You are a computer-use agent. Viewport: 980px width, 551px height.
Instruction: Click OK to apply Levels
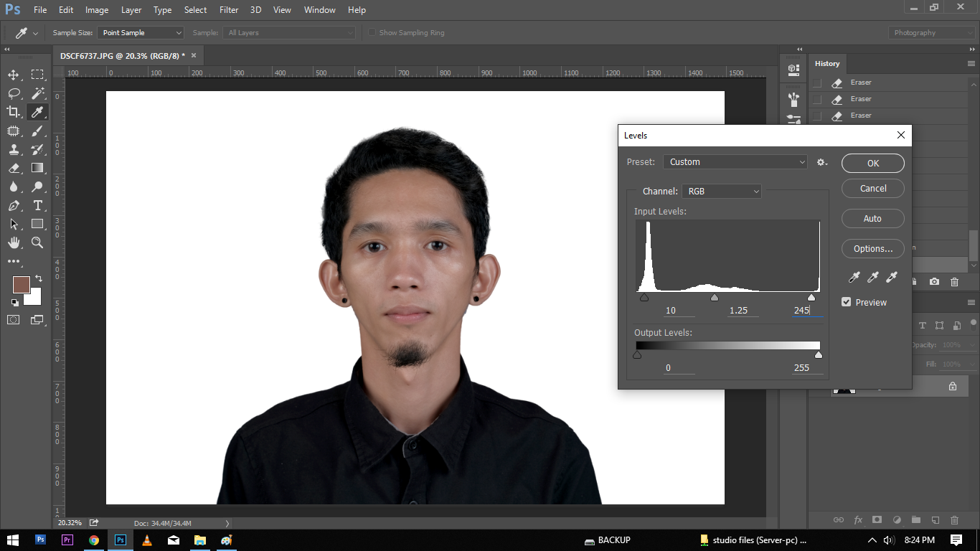tap(872, 163)
